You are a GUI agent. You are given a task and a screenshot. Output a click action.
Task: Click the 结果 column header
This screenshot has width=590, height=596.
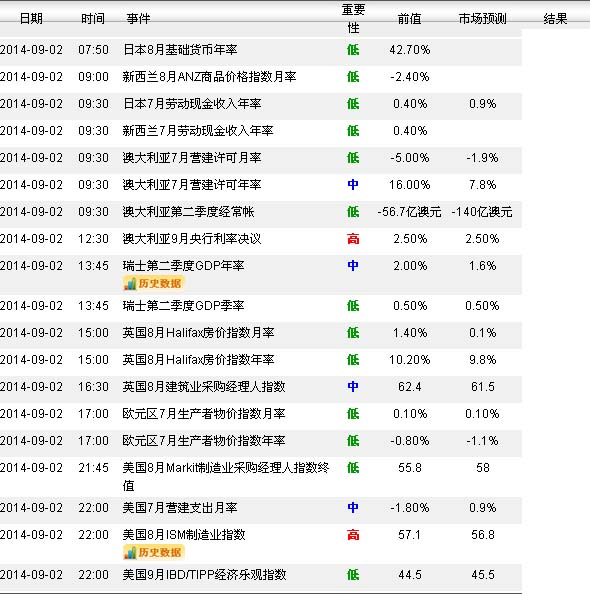(555, 18)
